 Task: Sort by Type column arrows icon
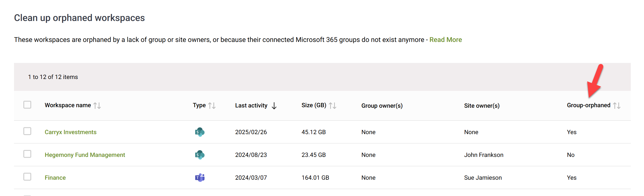pos(212,105)
